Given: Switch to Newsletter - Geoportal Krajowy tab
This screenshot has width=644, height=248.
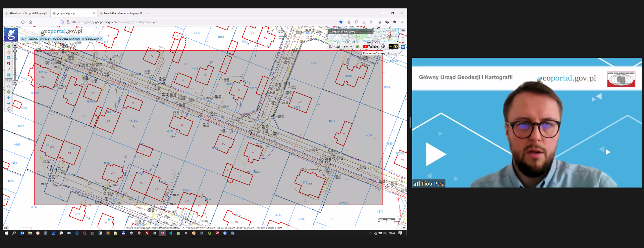Looking at the screenshot, I should (x=121, y=13).
